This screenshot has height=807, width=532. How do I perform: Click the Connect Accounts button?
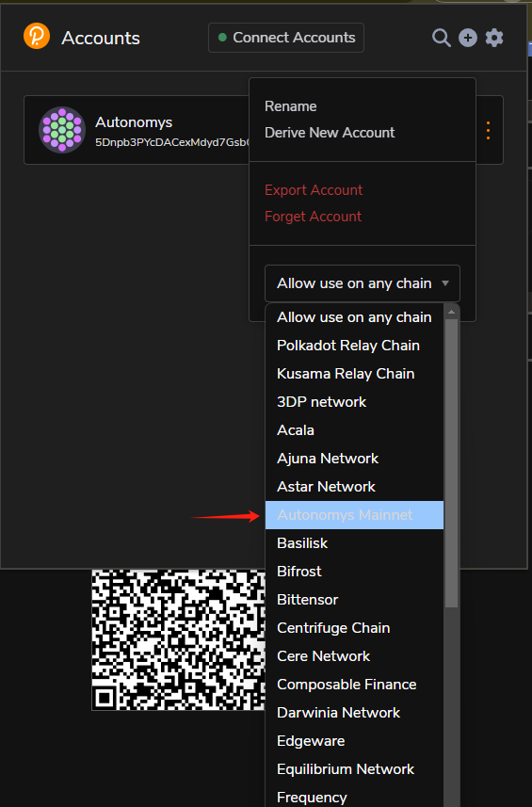286,38
